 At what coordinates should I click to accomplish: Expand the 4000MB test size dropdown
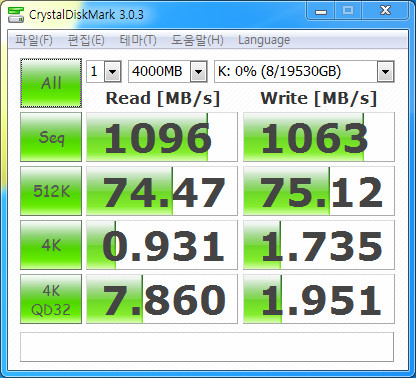[199, 71]
